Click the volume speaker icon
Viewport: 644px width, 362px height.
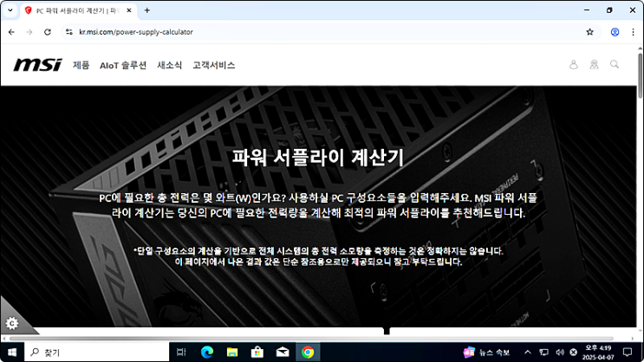tap(559, 352)
